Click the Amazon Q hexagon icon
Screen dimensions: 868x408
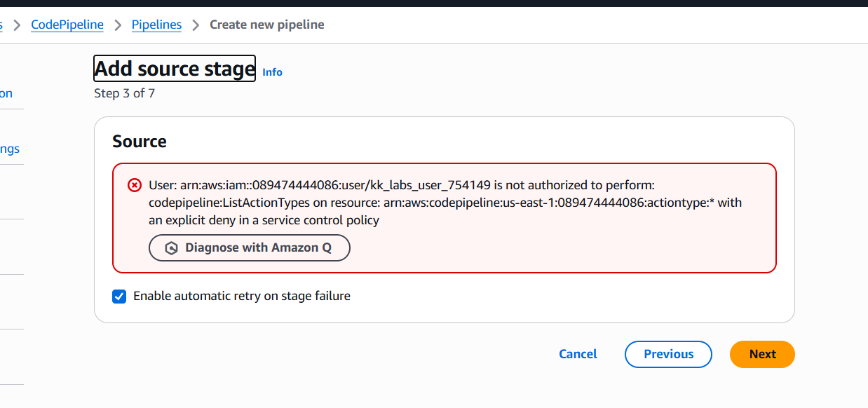pos(171,248)
